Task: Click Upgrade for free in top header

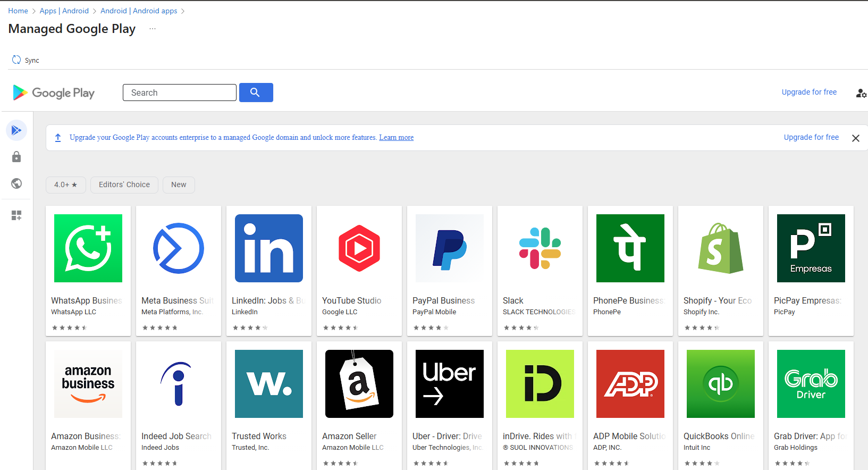Action: tap(808, 92)
